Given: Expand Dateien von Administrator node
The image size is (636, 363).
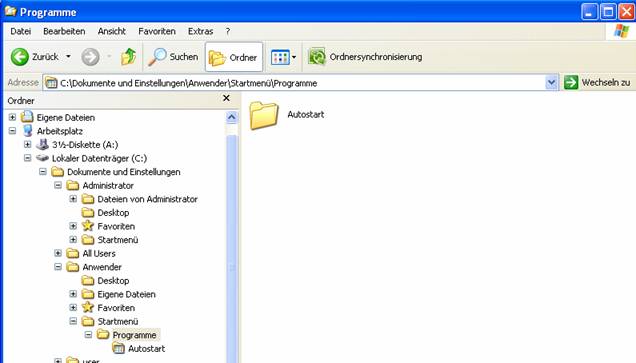Looking at the screenshot, I should click(73, 199).
